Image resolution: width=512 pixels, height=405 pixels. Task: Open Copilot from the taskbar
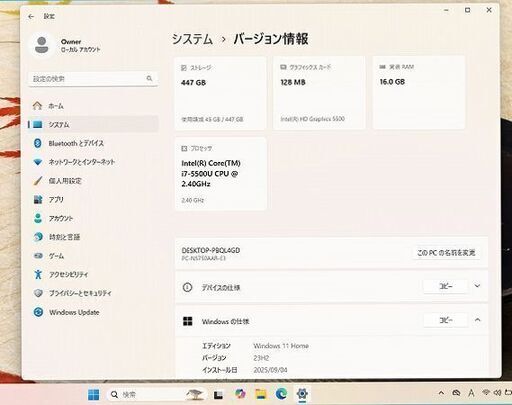[x=240, y=394]
